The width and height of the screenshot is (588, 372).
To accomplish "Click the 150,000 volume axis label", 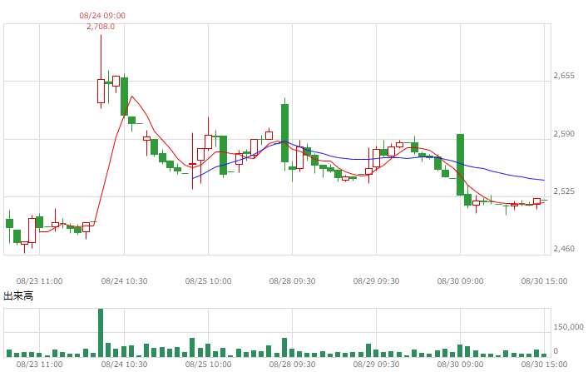I will [x=569, y=327].
